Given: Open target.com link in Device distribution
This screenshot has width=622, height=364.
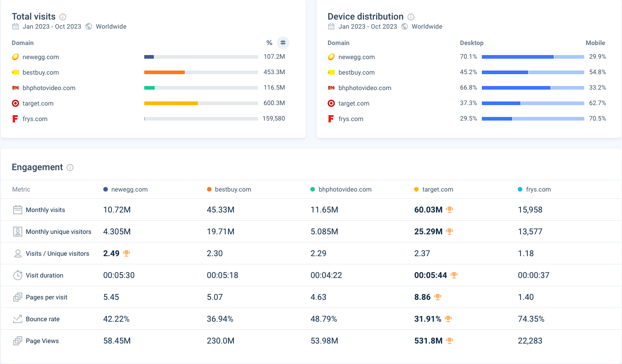Looking at the screenshot, I should point(354,103).
